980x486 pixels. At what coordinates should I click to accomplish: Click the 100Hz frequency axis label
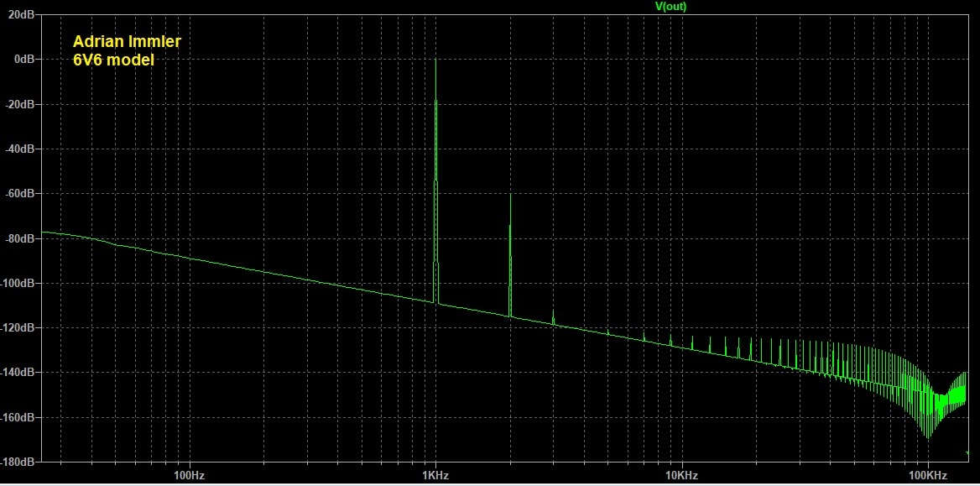[x=190, y=476]
